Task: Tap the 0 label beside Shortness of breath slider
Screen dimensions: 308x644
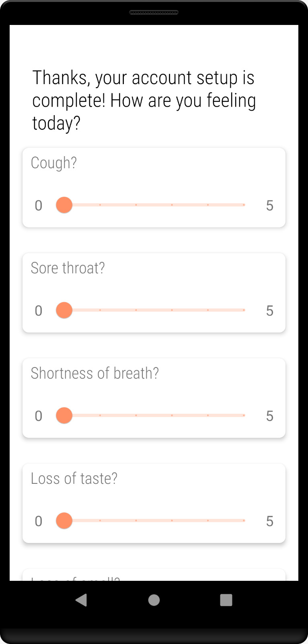Action: (x=39, y=416)
